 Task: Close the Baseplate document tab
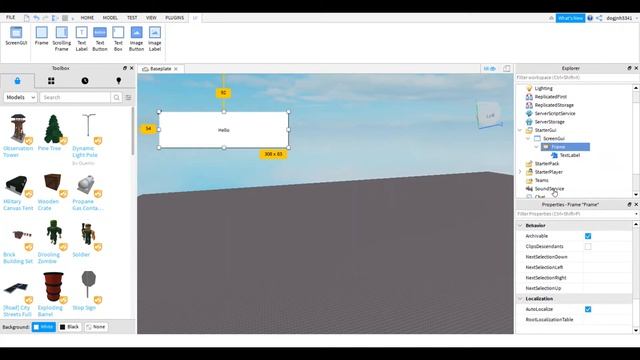pyautogui.click(x=176, y=69)
